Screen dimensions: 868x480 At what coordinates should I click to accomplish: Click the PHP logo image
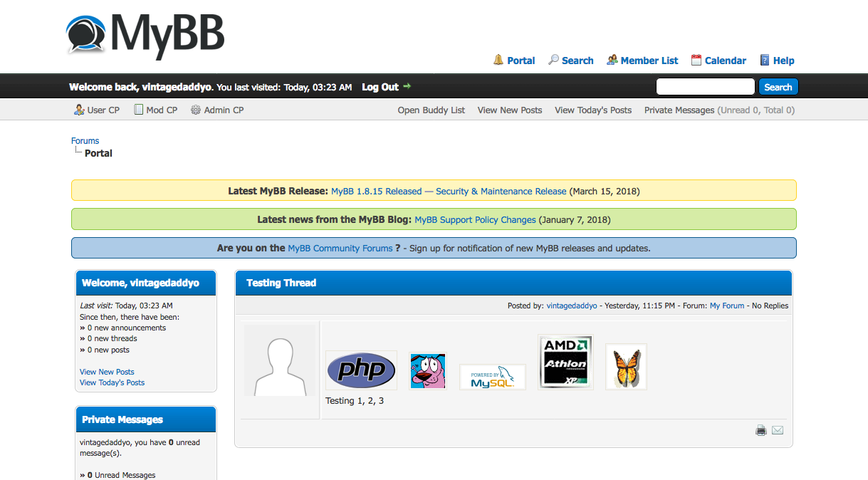coord(361,370)
